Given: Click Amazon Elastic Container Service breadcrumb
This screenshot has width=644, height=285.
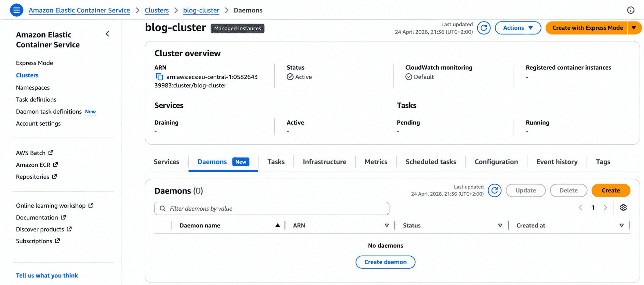Looking at the screenshot, I should [x=79, y=10].
